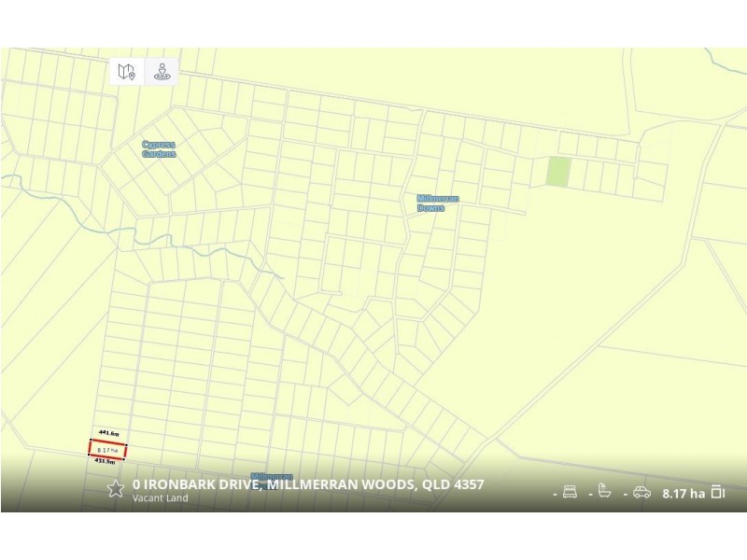Click the 441.6m boundary measurement
The height and width of the screenshot is (560, 747).
[109, 433]
